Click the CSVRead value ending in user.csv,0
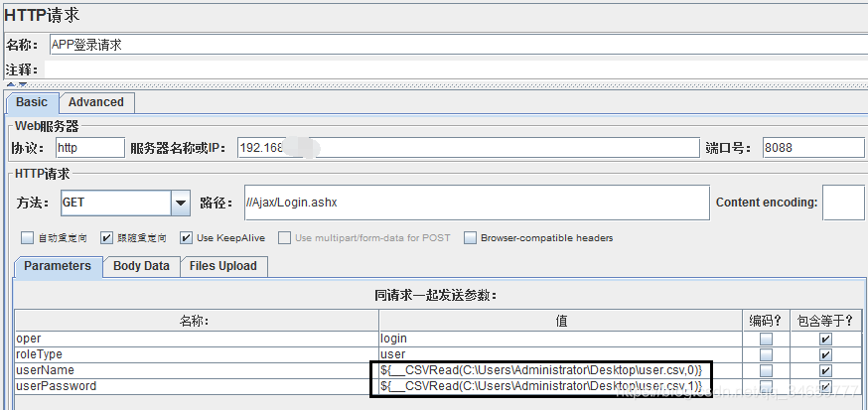The height and width of the screenshot is (410, 868). 561,370
